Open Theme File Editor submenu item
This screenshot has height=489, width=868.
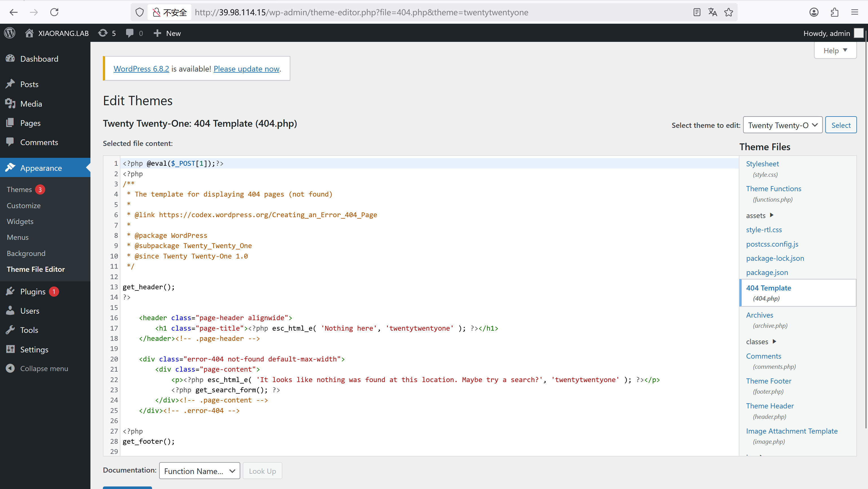click(36, 269)
